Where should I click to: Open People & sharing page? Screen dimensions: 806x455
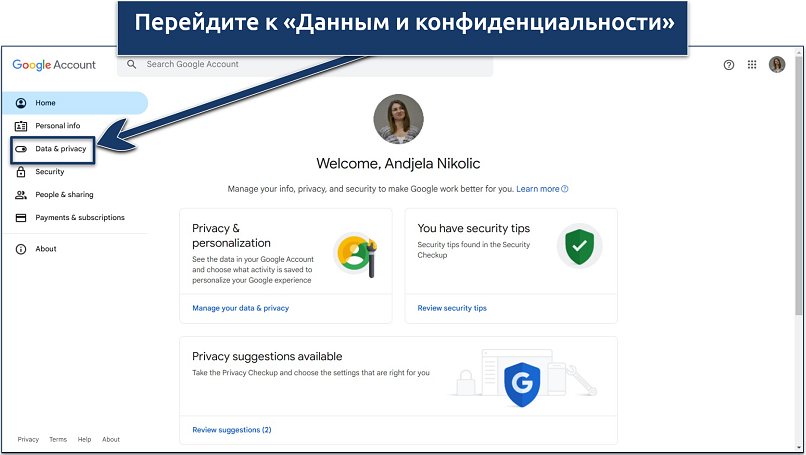[64, 195]
